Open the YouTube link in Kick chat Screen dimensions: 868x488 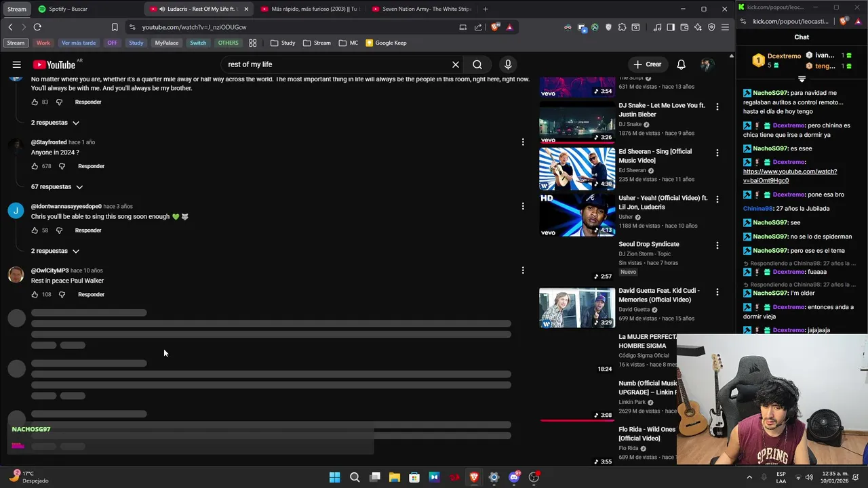(790, 176)
